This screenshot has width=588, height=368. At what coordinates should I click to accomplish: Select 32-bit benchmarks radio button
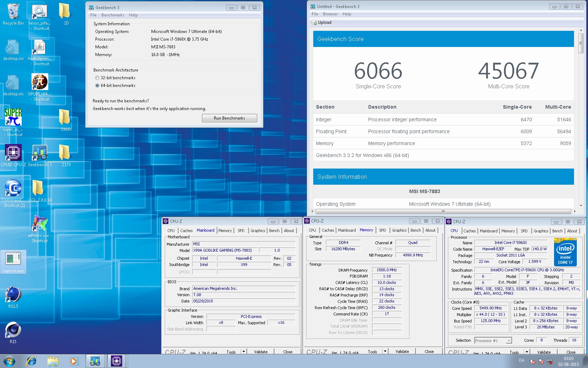coord(97,78)
